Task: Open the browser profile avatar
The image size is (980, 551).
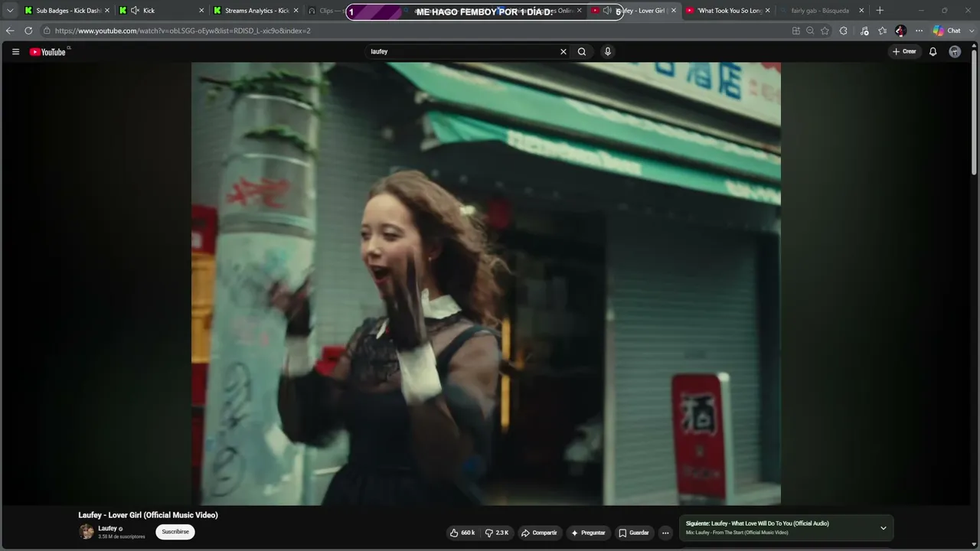Action: pyautogui.click(x=901, y=31)
